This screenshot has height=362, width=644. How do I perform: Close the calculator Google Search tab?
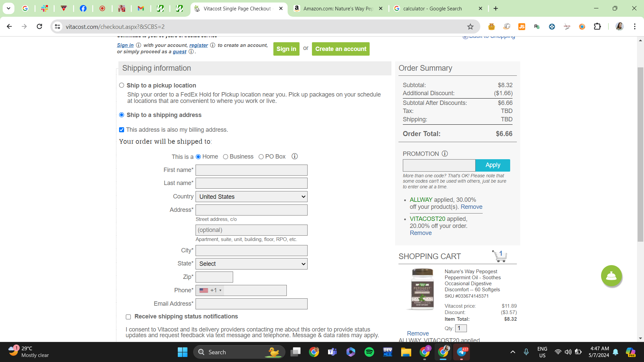click(x=480, y=8)
